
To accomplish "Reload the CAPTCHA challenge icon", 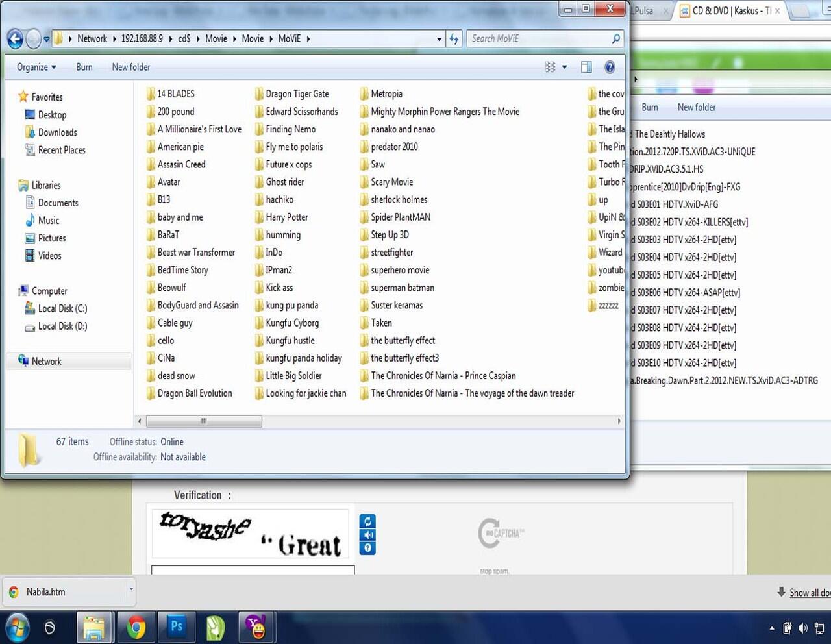I will [367, 521].
